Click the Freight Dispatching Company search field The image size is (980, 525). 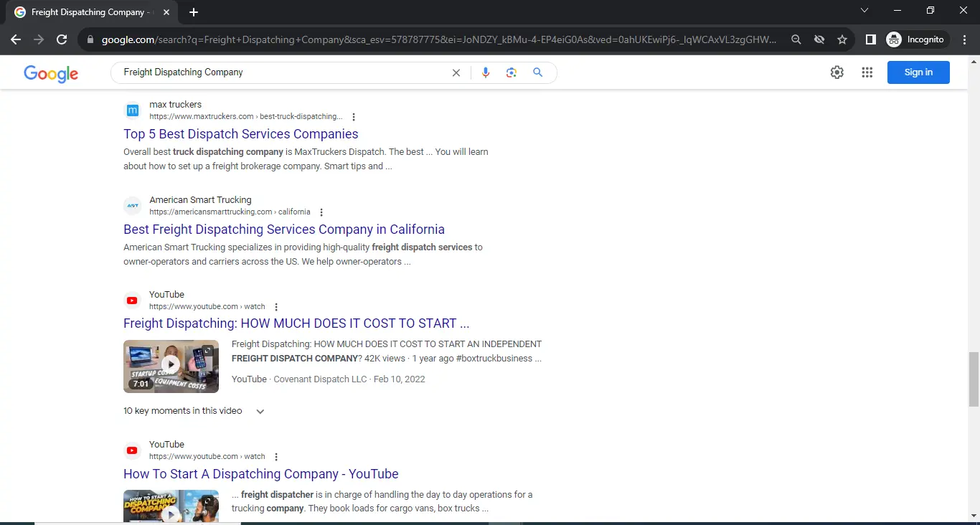(280, 72)
